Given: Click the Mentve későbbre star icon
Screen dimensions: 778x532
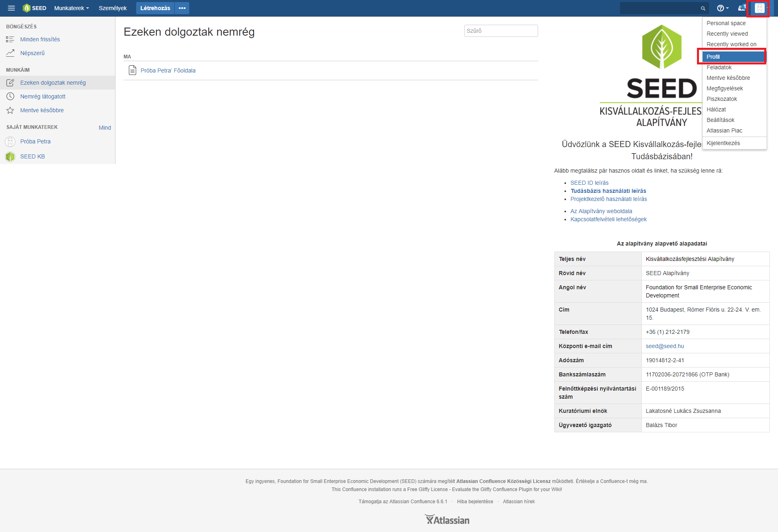Looking at the screenshot, I should [x=10, y=110].
